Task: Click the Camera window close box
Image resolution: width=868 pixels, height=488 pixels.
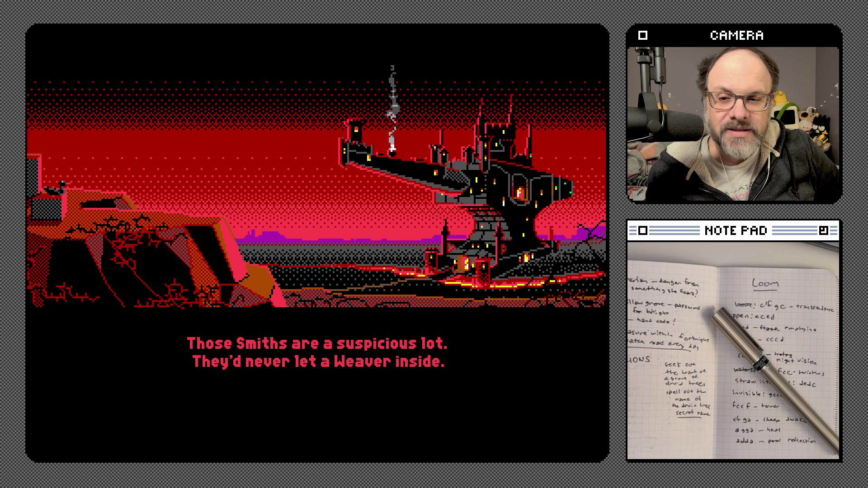Action: 642,35
